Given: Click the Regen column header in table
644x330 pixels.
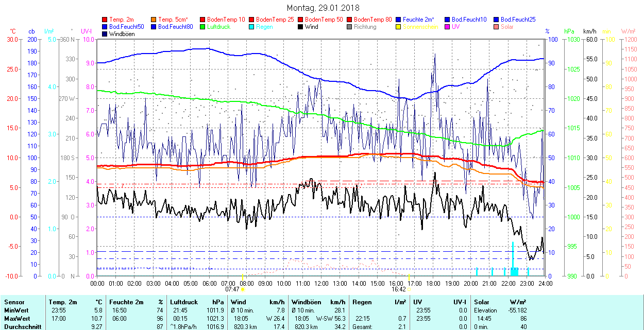Looking at the screenshot, I should click(x=361, y=302).
